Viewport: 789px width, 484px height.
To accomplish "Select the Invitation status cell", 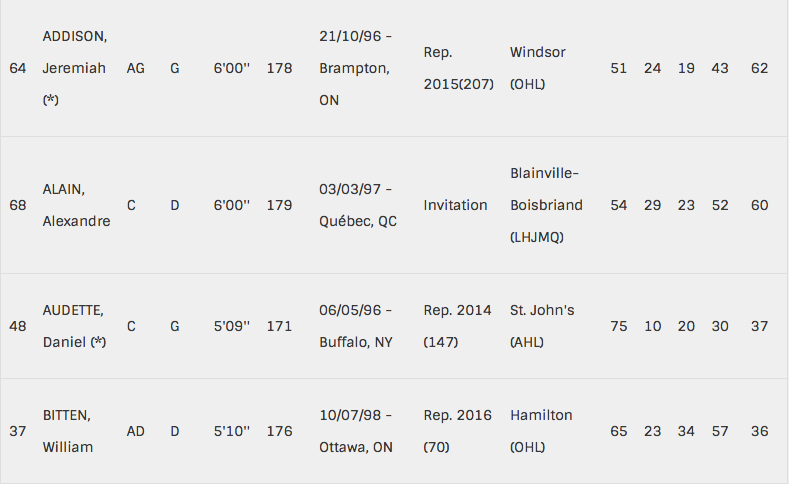I will tap(455, 205).
